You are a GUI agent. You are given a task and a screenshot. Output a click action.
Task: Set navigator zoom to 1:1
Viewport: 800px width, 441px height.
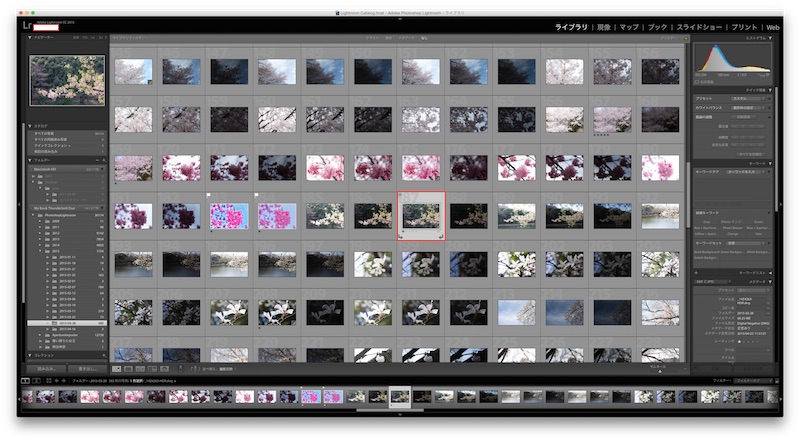tap(93, 37)
